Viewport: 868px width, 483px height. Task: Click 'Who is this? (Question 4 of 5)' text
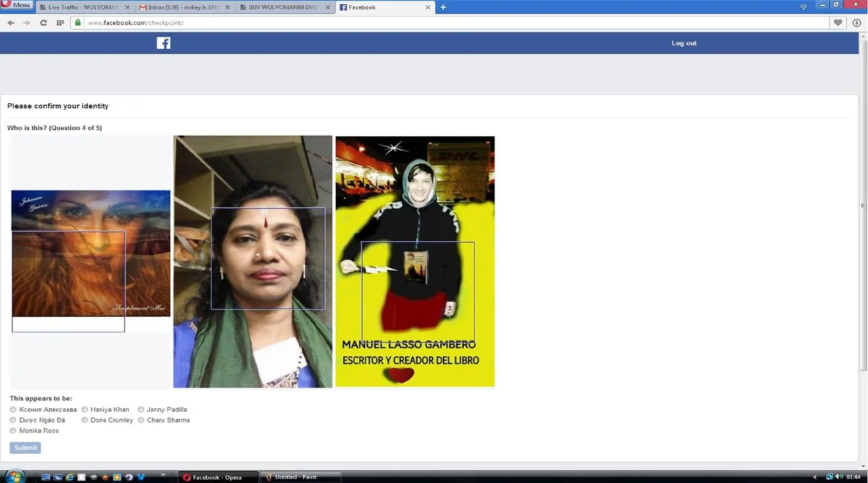coord(54,128)
